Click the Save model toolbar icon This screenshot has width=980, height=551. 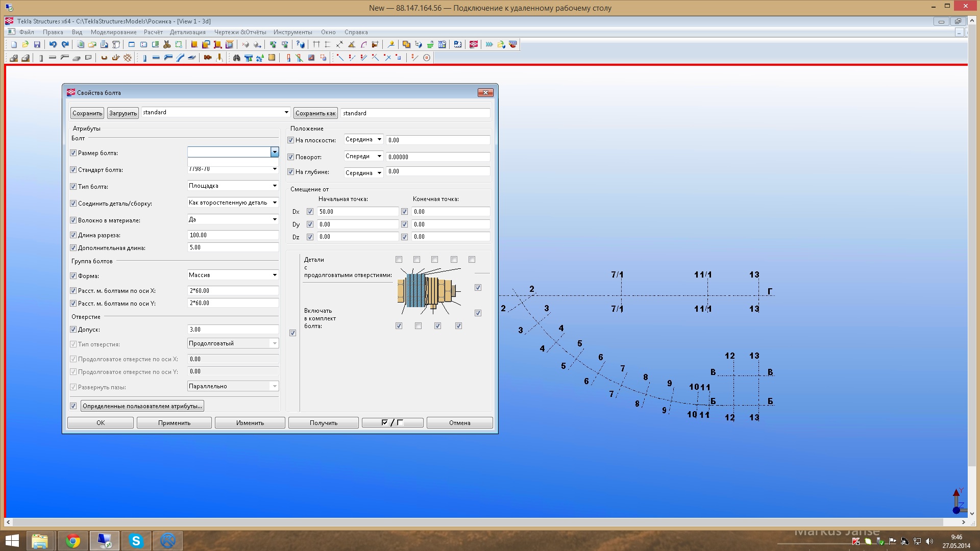[37, 45]
